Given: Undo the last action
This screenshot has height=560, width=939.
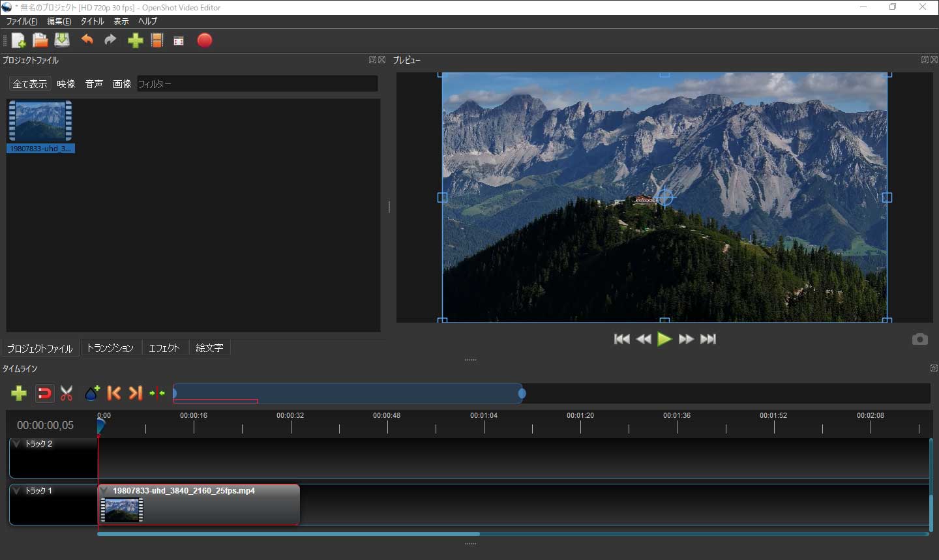Looking at the screenshot, I should tap(87, 40).
